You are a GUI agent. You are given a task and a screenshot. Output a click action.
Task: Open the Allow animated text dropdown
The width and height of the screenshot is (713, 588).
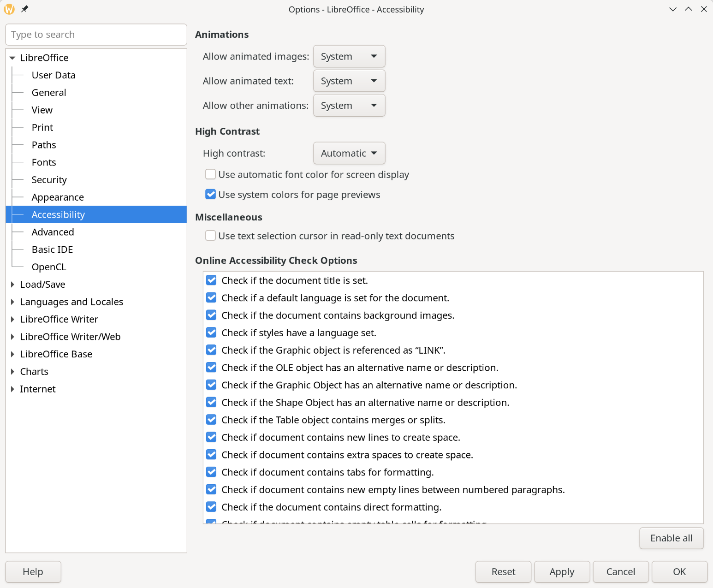tap(349, 81)
